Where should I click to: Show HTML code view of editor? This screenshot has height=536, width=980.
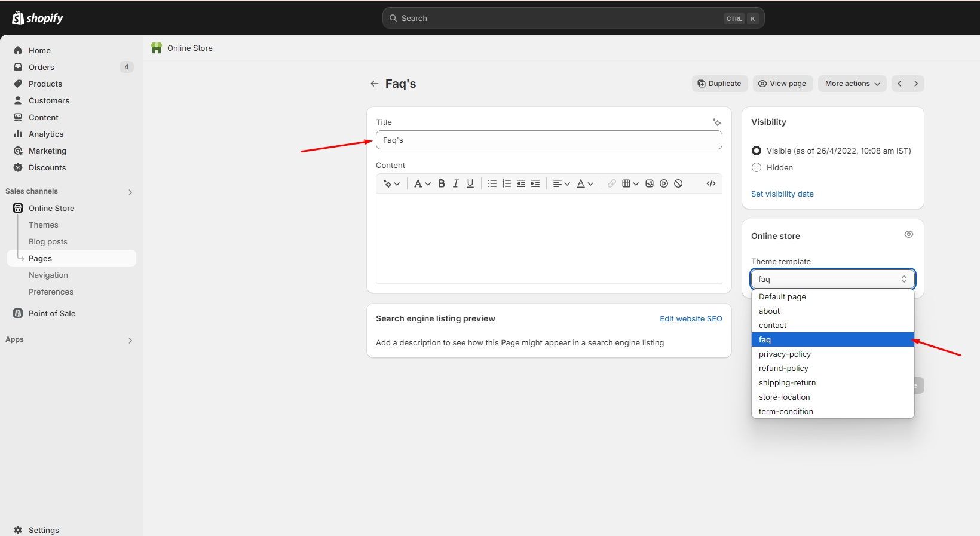(x=710, y=183)
